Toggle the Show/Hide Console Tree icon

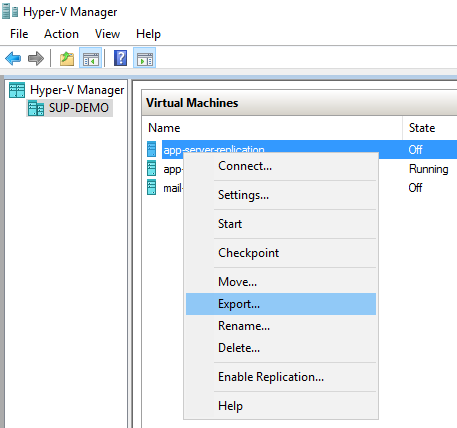(x=91, y=58)
